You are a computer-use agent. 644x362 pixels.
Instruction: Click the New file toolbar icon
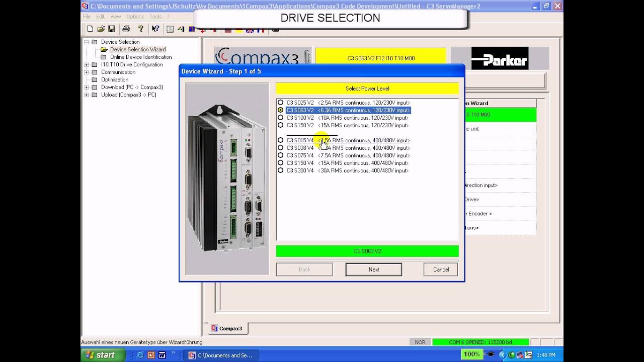pyautogui.click(x=90, y=29)
